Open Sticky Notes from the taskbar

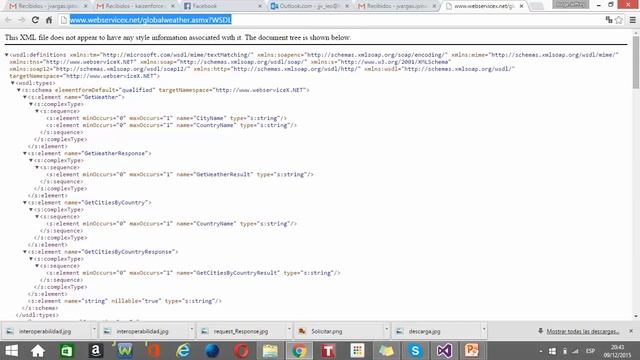coord(386,351)
